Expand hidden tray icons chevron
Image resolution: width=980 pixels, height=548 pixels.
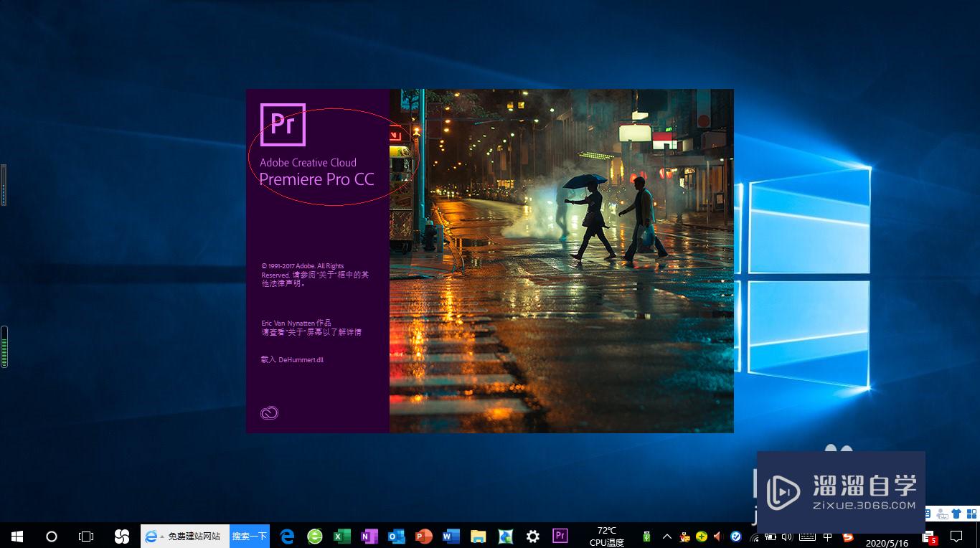point(666,537)
